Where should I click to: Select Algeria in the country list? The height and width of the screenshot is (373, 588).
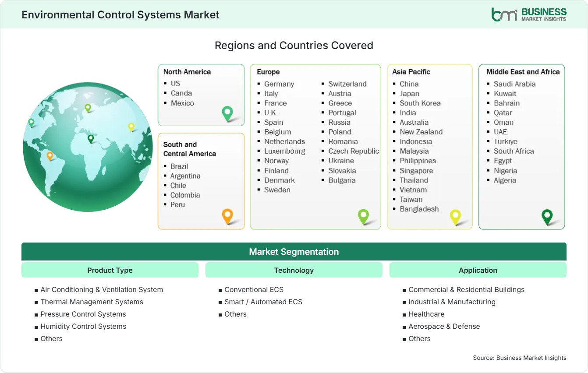pos(505,180)
